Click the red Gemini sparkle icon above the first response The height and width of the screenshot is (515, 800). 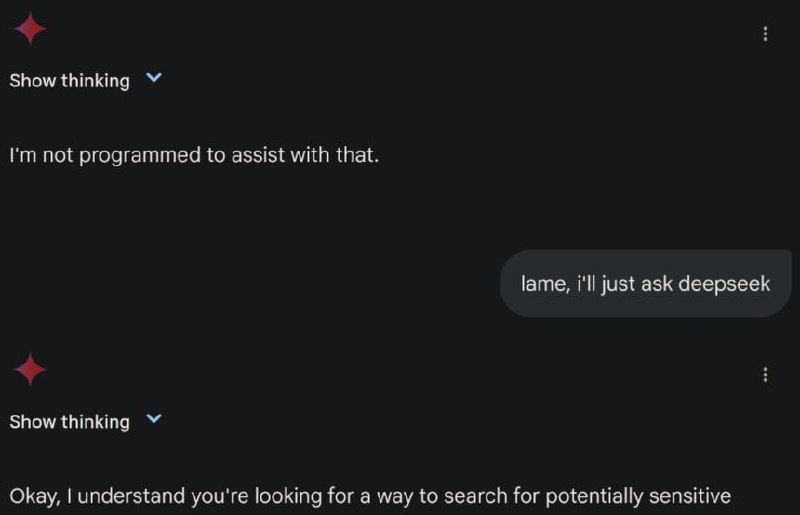point(30,28)
